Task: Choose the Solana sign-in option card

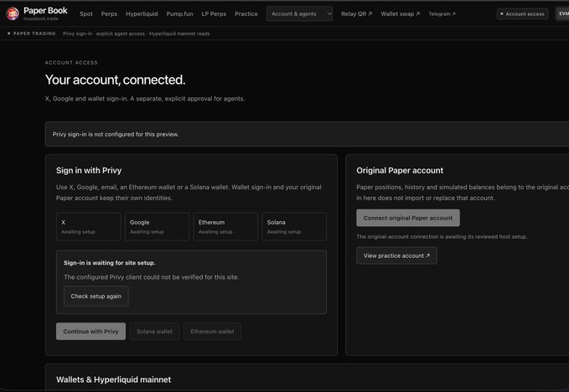Action: 294,227
